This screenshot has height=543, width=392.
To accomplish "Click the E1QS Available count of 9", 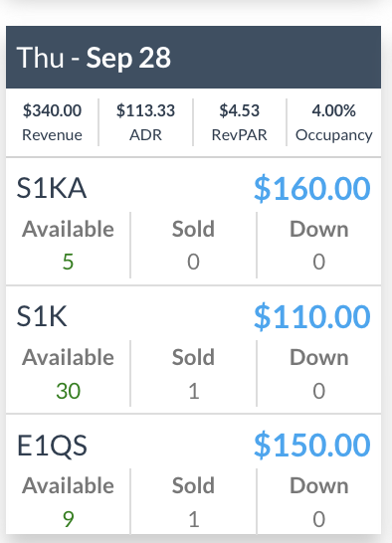I will [69, 519].
